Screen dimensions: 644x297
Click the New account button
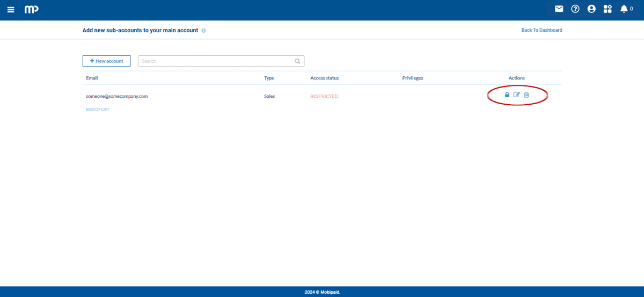pyautogui.click(x=106, y=61)
